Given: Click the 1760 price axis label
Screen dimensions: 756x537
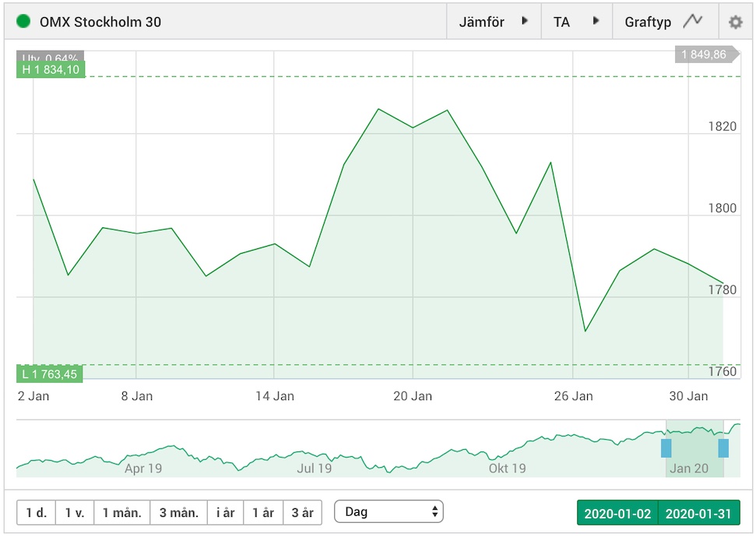Looking at the screenshot, I should coord(723,371).
